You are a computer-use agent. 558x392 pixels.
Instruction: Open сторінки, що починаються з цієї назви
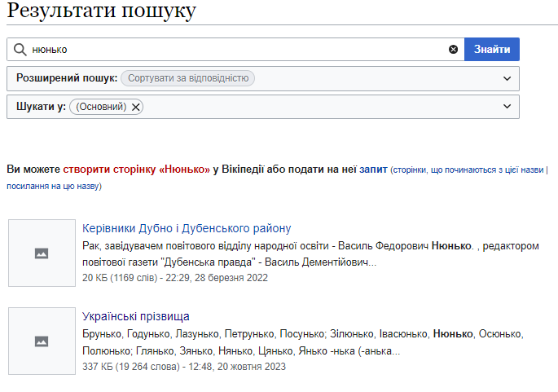(x=467, y=170)
